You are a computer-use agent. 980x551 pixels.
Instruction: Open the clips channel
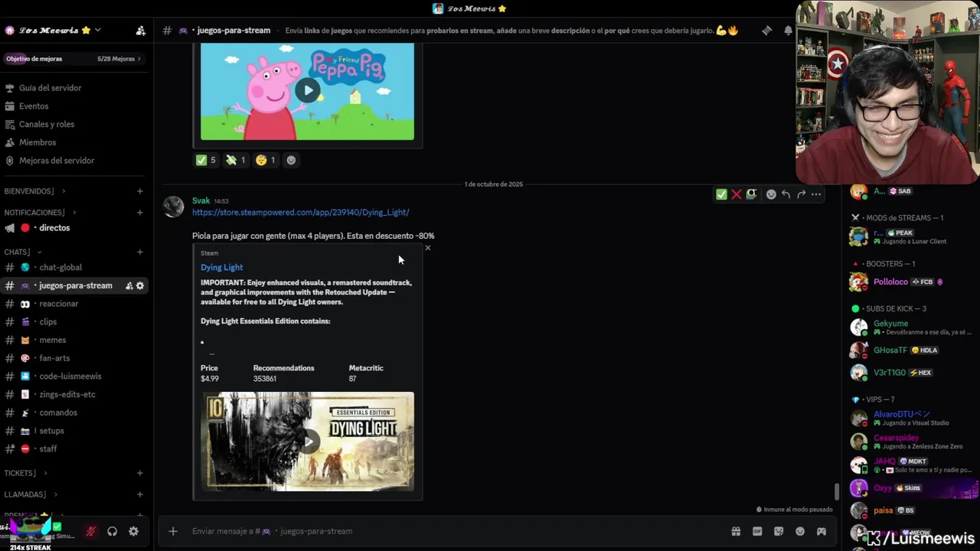click(75, 322)
